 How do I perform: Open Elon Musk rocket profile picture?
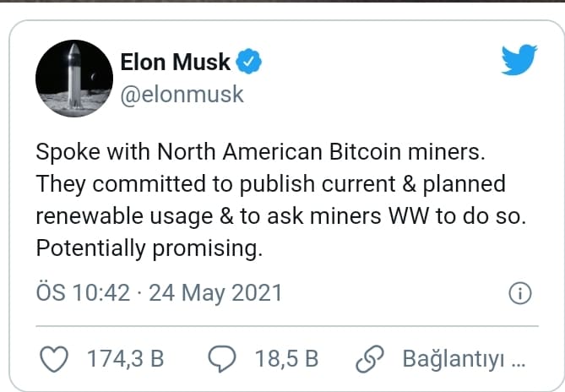(x=74, y=79)
